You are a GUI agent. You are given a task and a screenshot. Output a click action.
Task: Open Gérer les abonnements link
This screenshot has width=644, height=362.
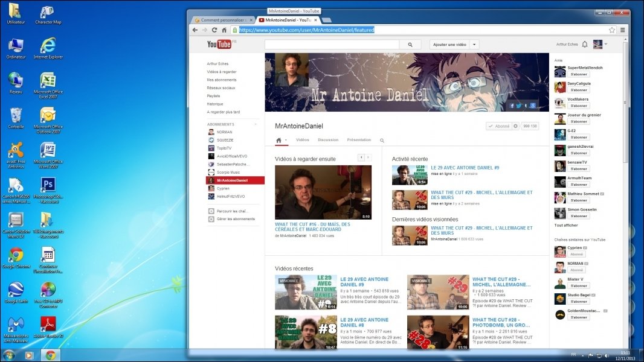[x=236, y=219]
